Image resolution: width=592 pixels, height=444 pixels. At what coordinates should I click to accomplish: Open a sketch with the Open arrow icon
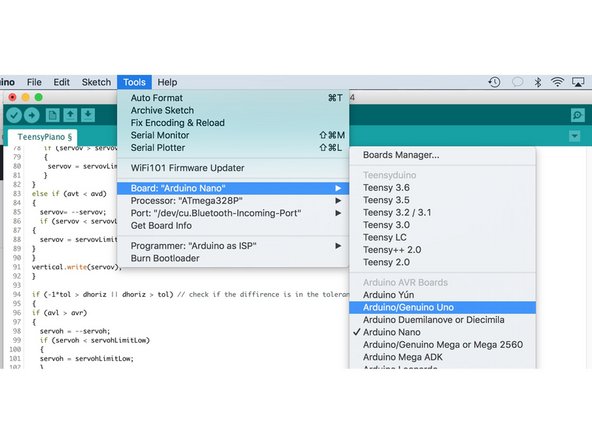(70, 115)
